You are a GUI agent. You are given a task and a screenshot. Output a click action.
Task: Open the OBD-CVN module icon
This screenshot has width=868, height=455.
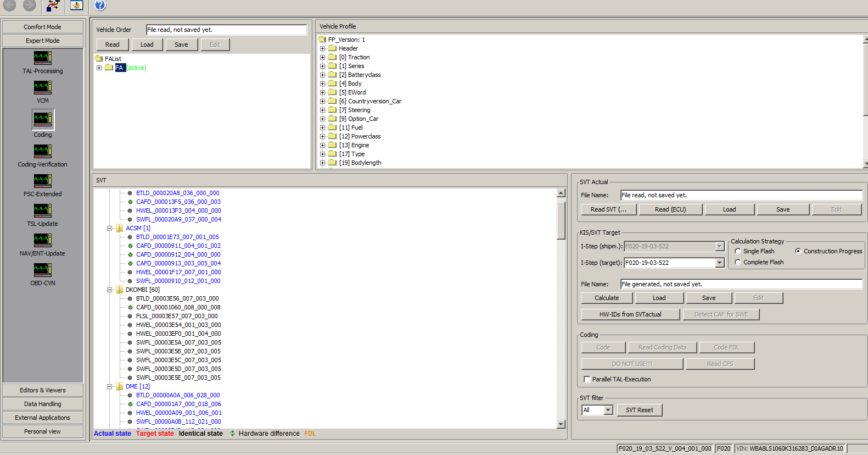point(43,270)
